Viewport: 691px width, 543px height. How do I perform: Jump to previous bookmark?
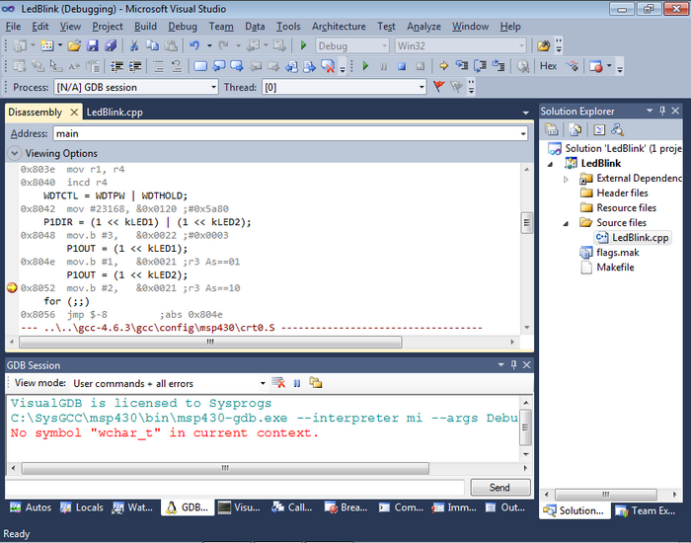pyautogui.click(x=219, y=66)
